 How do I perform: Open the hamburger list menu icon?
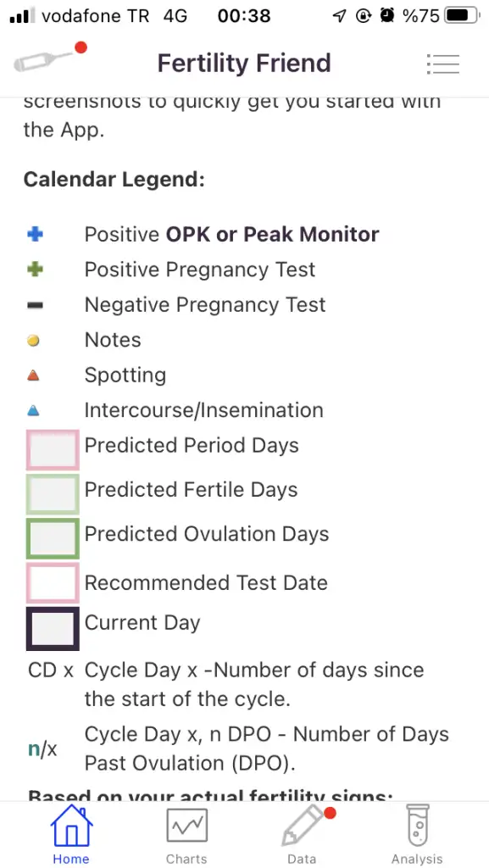pos(443,64)
